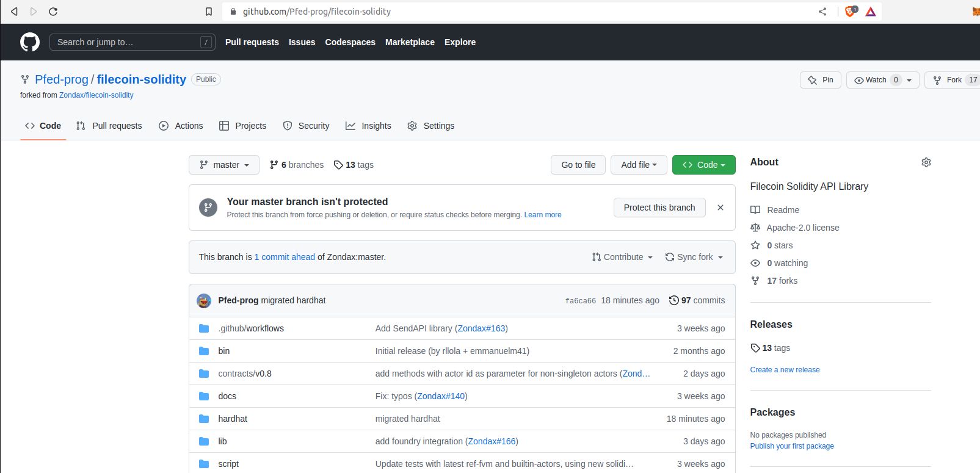This screenshot has height=473, width=980.
Task: Click Pfed-prog avatar in the commit row
Action: tap(204, 300)
